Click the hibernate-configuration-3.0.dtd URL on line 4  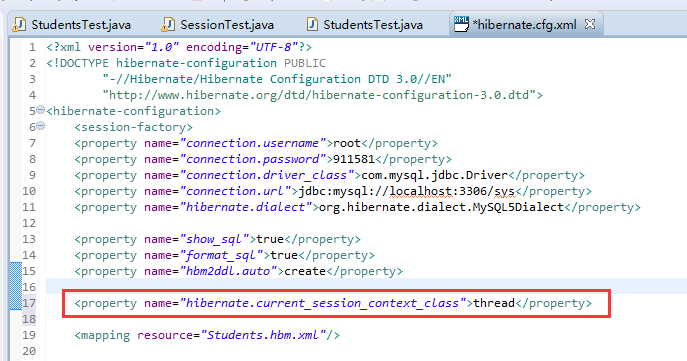pyautogui.click(x=319, y=95)
